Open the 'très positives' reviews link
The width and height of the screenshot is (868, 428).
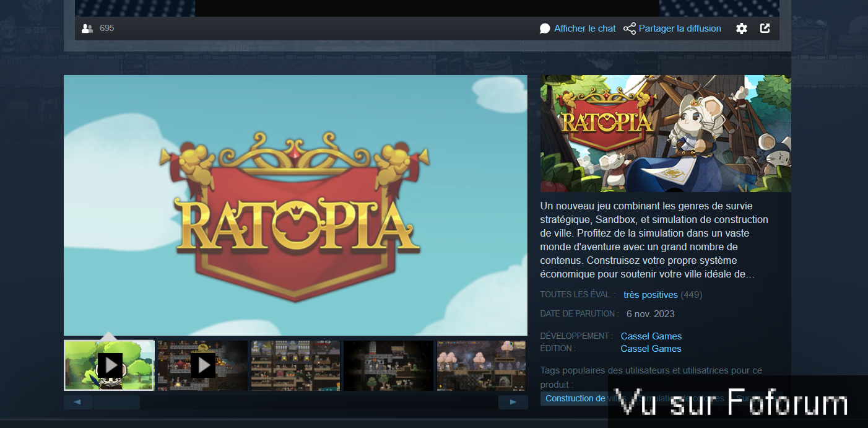pyautogui.click(x=650, y=295)
